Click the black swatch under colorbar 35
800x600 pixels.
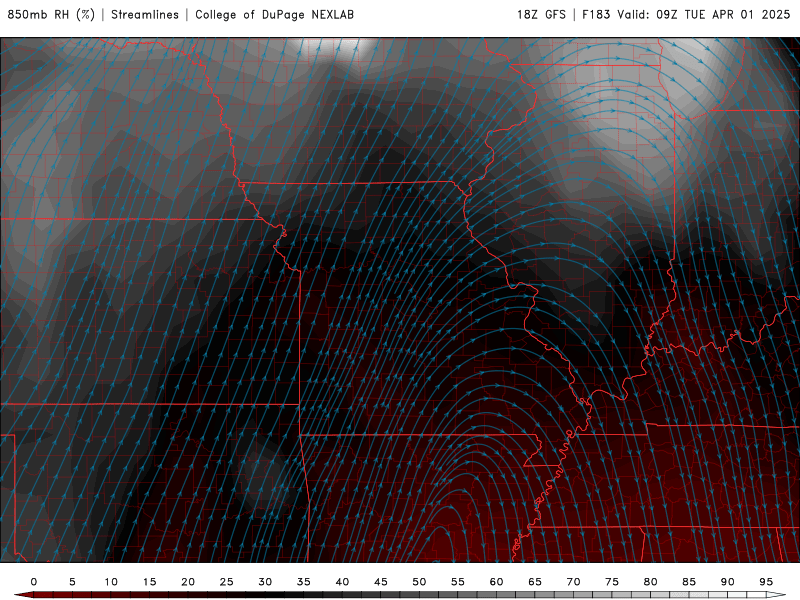click(313, 595)
